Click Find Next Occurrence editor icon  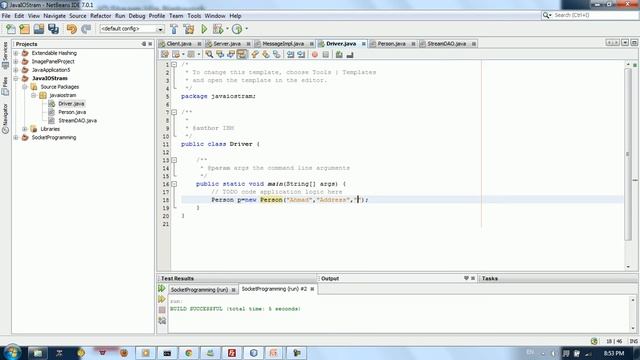click(x=231, y=54)
